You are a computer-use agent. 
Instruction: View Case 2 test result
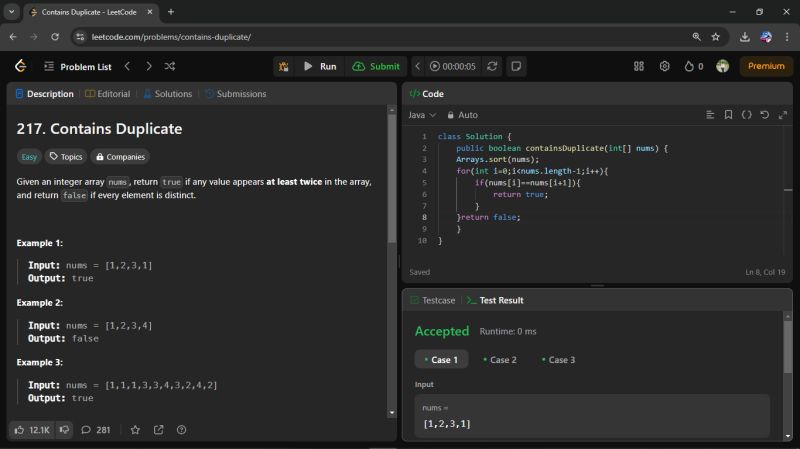click(499, 360)
